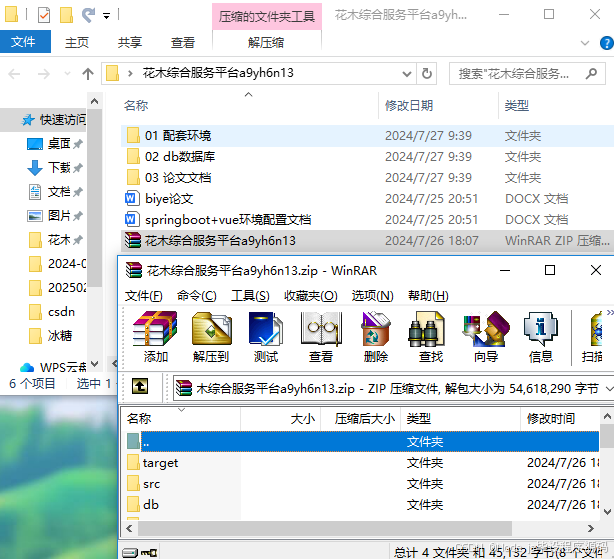614x559 pixels.
Task: Open WinRAR Commands (命令) menu
Action: coord(197,296)
